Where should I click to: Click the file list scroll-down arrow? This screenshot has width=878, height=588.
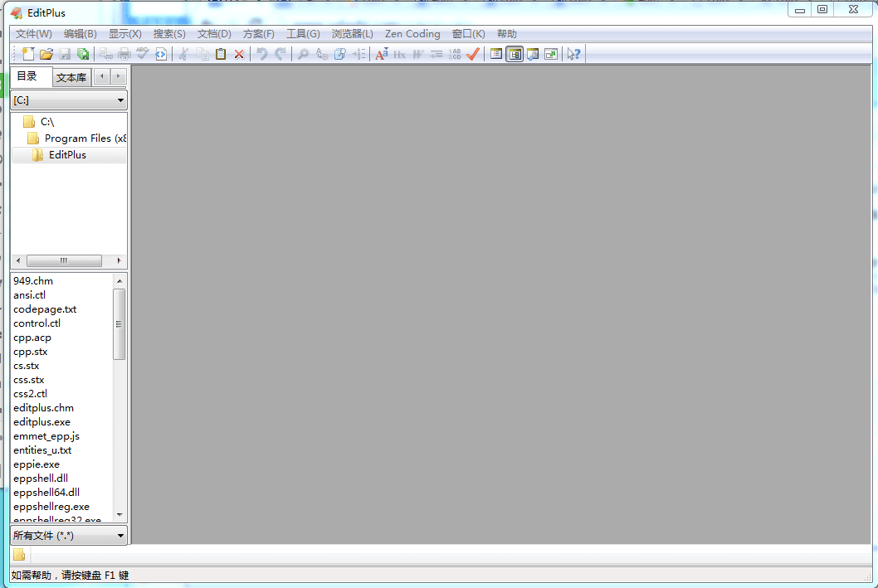click(120, 514)
